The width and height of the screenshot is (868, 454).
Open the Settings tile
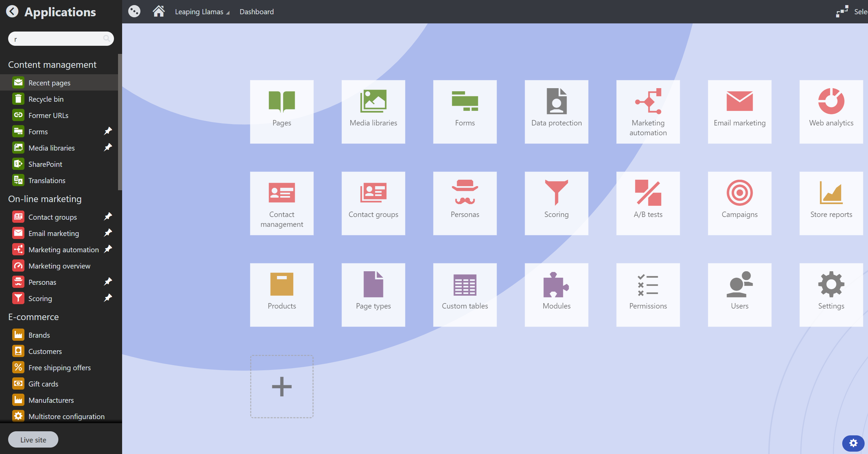[831, 295]
